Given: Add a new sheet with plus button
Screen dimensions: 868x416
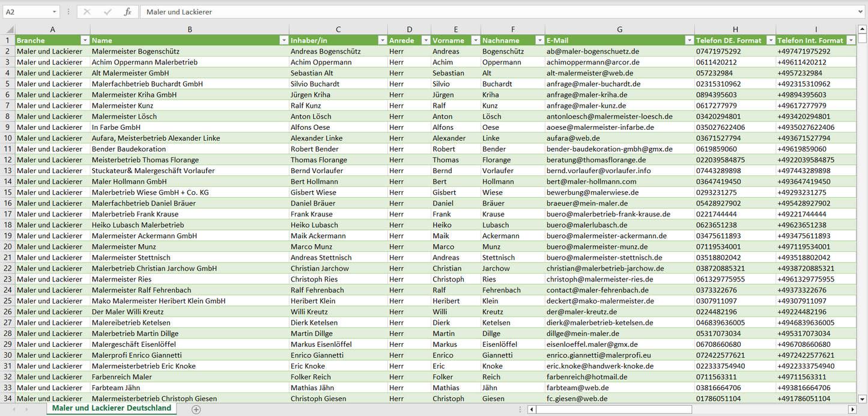Looking at the screenshot, I should point(196,409).
